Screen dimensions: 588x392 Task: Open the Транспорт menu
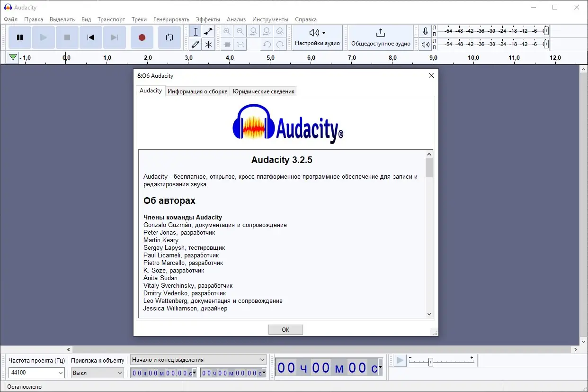111,19
